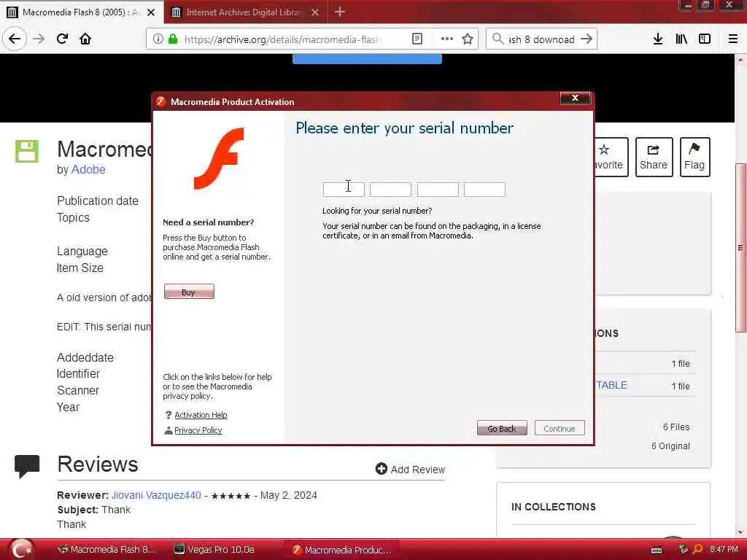Click the browser forward arrow
The height and width of the screenshot is (560, 747).
[39, 39]
